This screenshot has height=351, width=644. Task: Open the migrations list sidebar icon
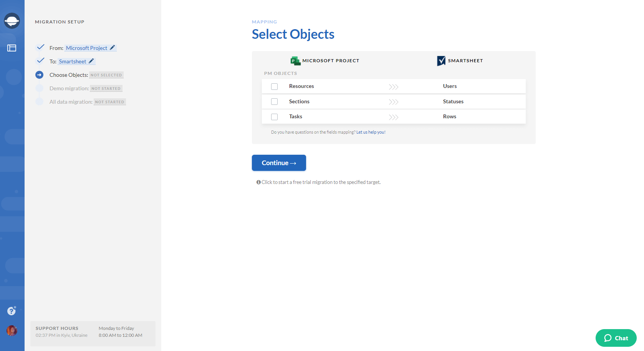pos(12,48)
